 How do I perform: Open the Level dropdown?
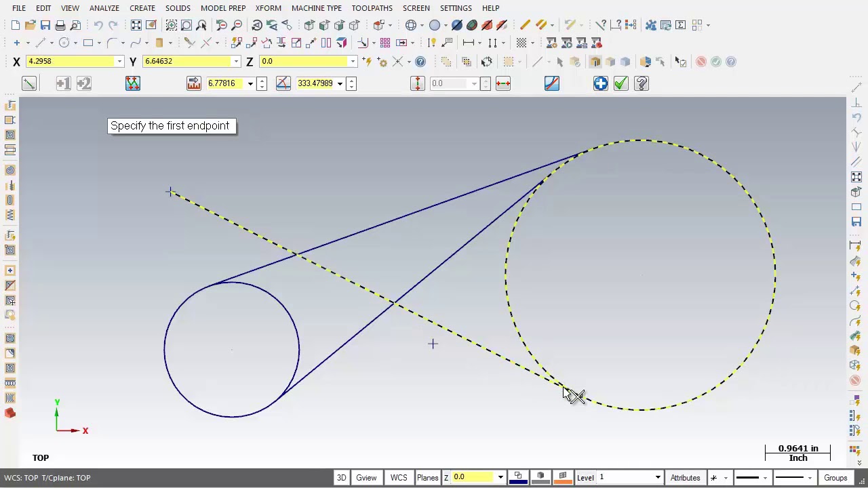(x=657, y=478)
